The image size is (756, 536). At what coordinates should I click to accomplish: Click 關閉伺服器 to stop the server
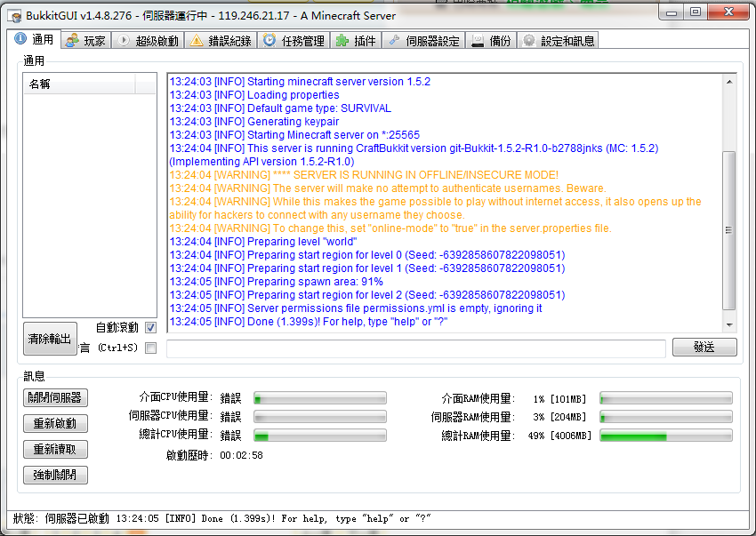point(55,397)
